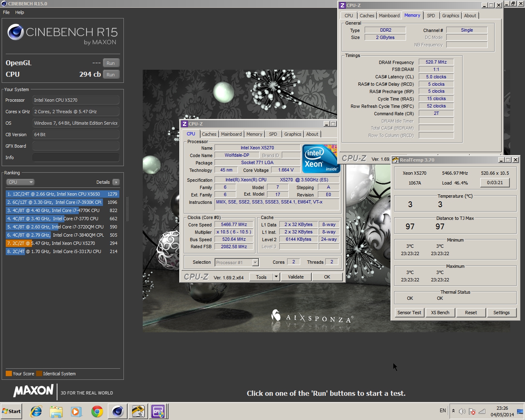Click the Start button
The height and width of the screenshot is (420, 525).
(11, 411)
